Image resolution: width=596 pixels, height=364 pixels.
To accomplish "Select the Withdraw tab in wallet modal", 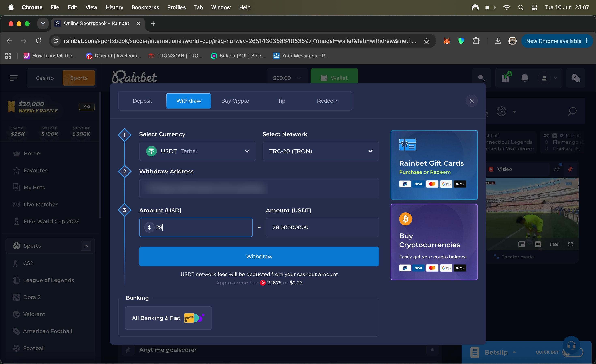I will click(189, 101).
